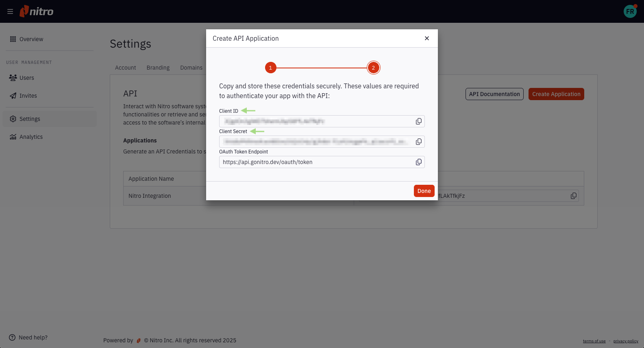This screenshot has width=644, height=348.
Task: Copy the Client ID value
Action: (419, 121)
